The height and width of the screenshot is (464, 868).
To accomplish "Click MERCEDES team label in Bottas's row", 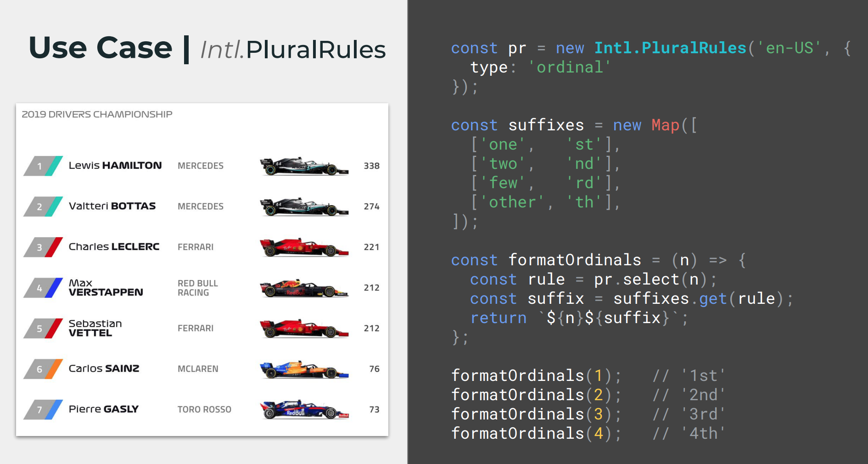I will point(201,207).
